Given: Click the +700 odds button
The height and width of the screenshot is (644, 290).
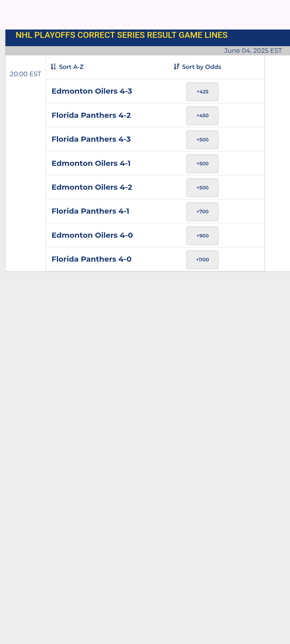Looking at the screenshot, I should tap(202, 212).
